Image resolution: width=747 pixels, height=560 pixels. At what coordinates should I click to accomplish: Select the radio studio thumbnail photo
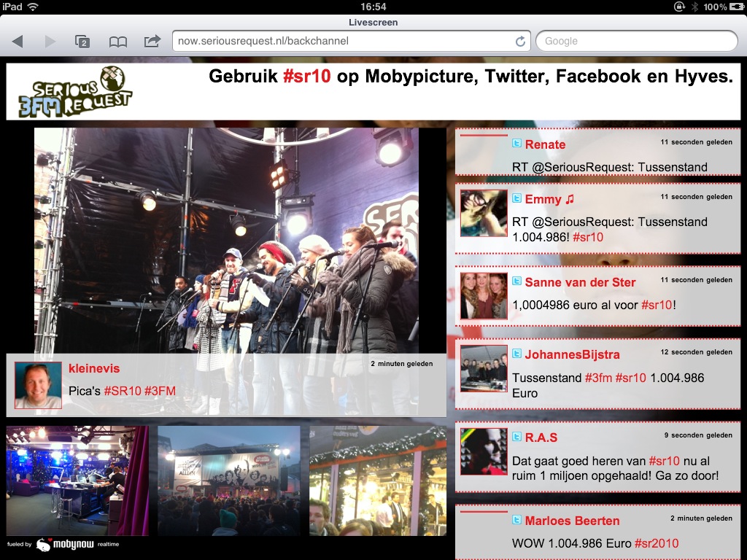point(77,481)
